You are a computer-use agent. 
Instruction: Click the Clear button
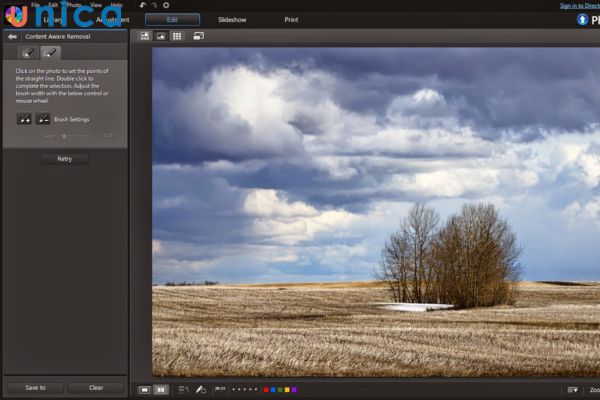pyautogui.click(x=96, y=387)
